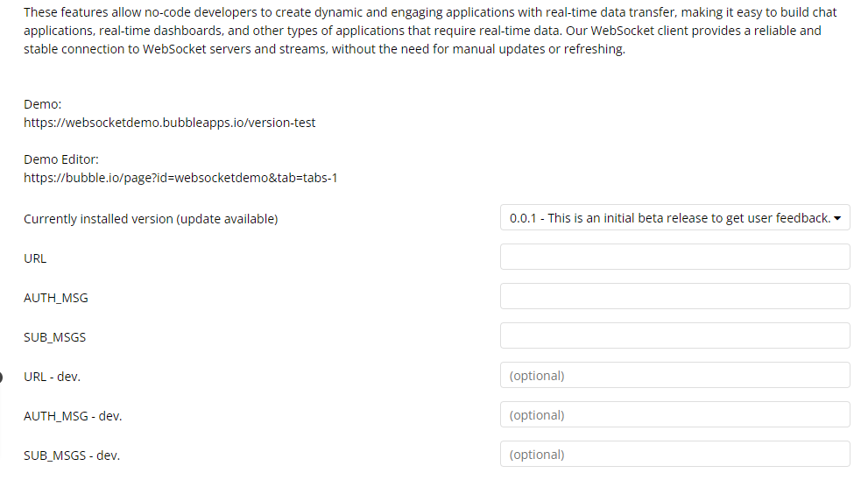Click the "Demo Editor:" heading text

[61, 159]
